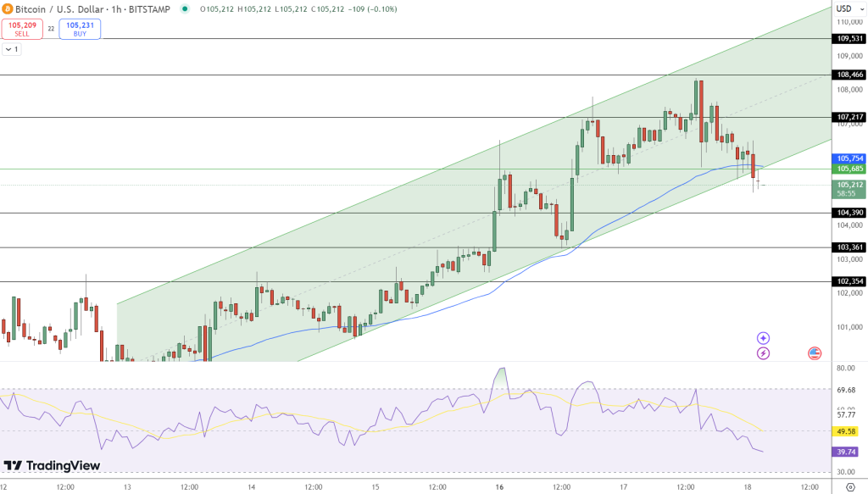The width and height of the screenshot is (868, 494).
Task: Click the TradingView logo
Action: coord(52,466)
